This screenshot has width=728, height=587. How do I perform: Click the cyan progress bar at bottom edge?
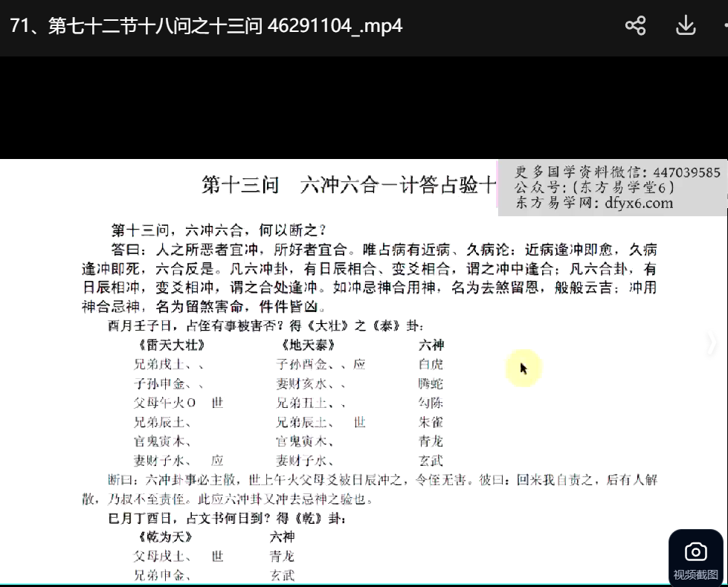(364, 585)
